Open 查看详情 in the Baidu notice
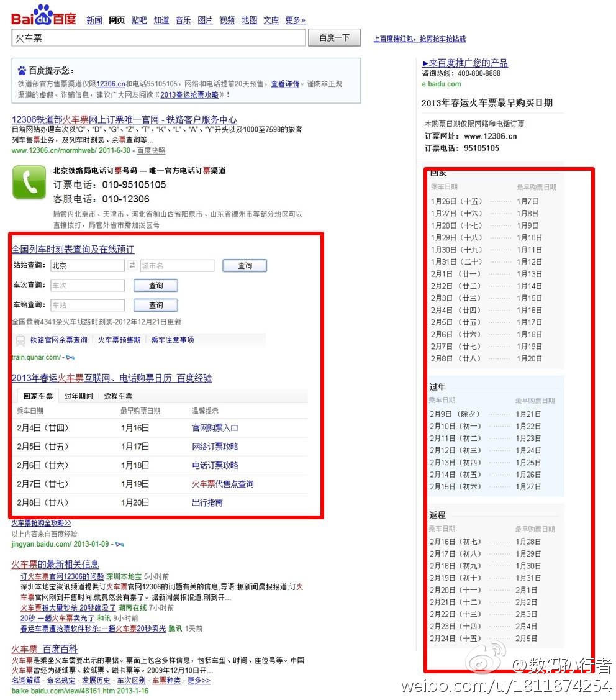616x700 pixels. [x=285, y=84]
